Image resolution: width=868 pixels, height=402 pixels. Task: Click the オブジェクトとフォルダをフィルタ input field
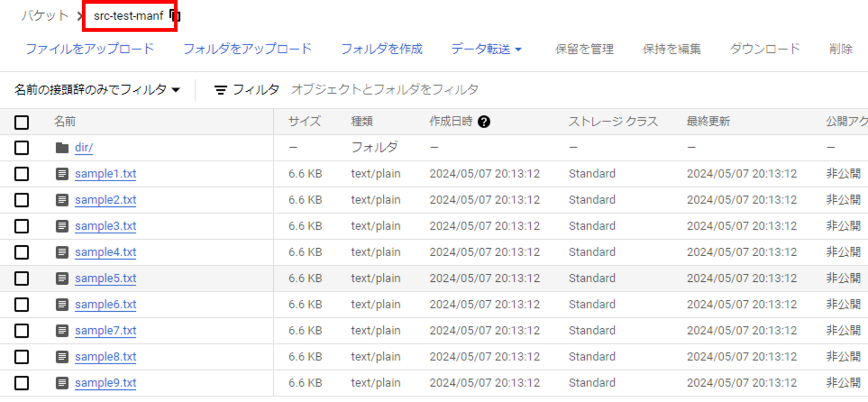coord(385,89)
